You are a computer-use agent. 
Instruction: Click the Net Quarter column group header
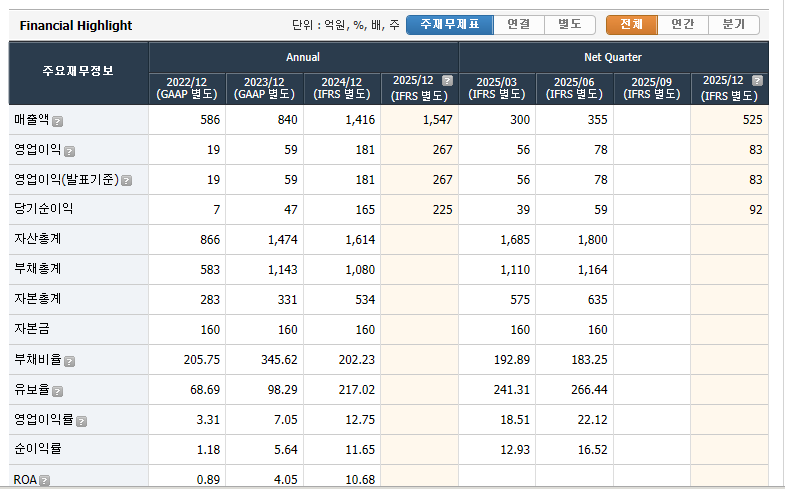[613, 58]
